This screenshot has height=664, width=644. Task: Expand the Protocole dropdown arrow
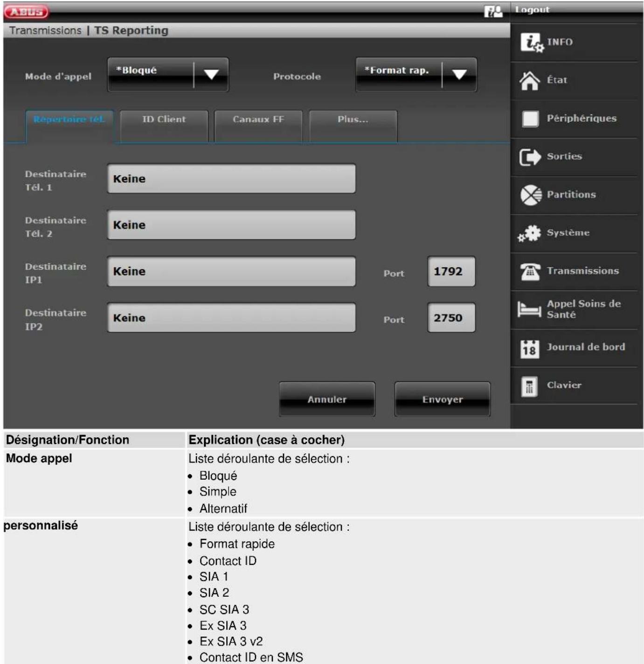point(459,75)
